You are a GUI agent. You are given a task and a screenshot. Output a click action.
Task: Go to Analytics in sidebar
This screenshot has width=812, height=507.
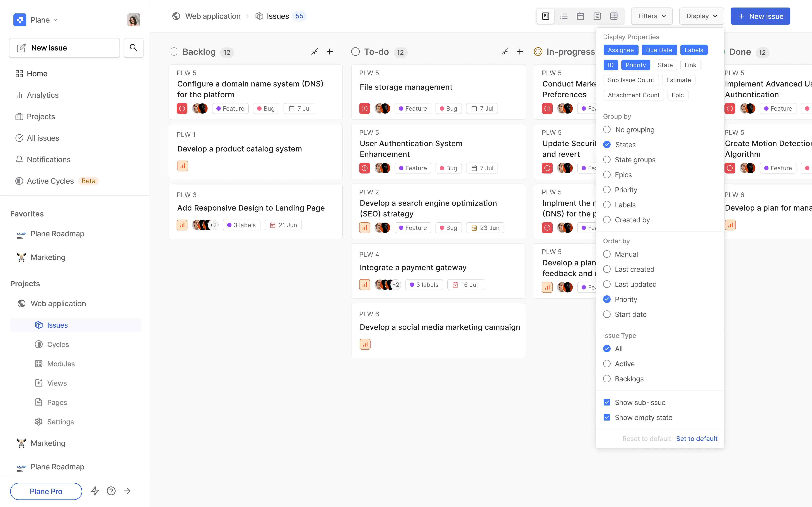click(x=43, y=95)
